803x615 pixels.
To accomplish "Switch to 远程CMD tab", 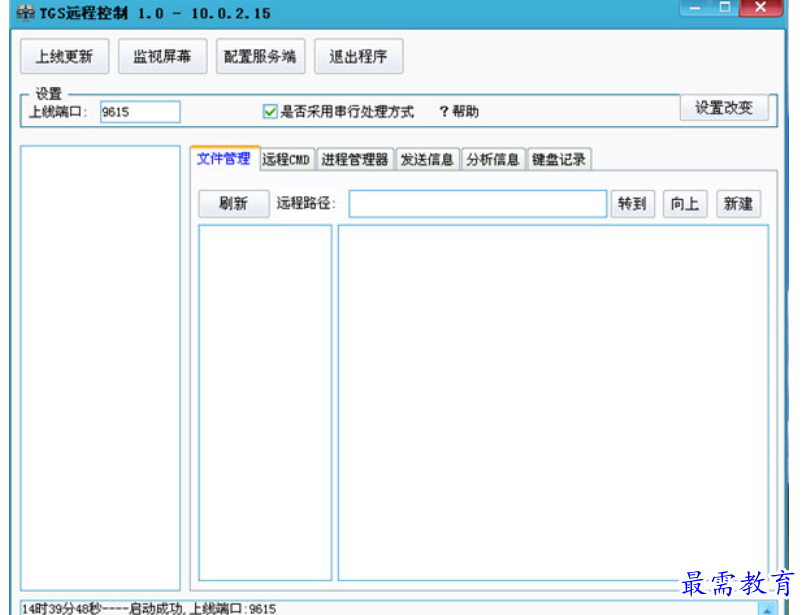I will [x=287, y=159].
